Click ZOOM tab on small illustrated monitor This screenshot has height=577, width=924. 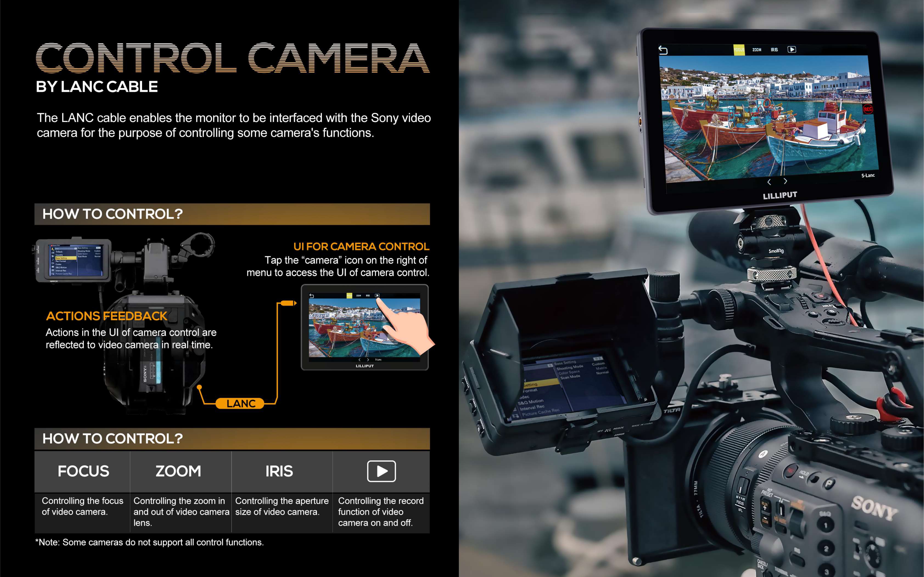click(359, 296)
